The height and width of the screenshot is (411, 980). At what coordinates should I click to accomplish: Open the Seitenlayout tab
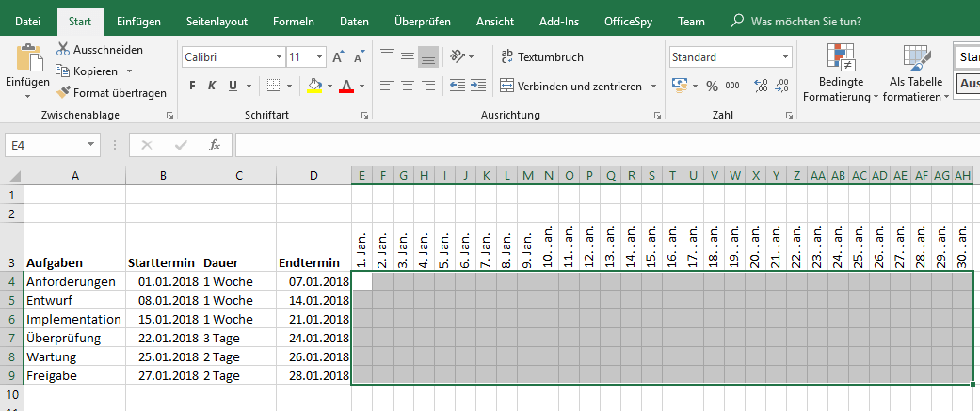[217, 21]
